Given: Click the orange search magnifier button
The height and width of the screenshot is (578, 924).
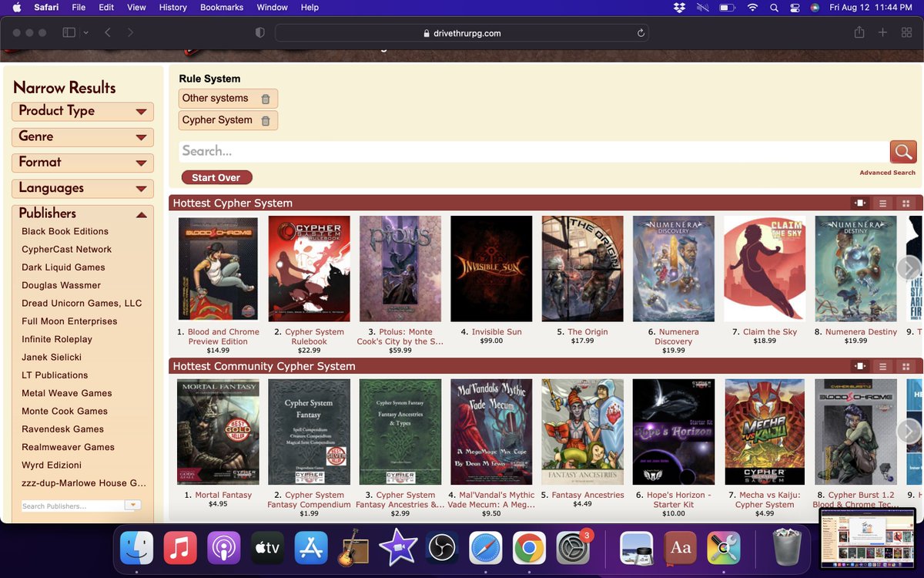Looking at the screenshot, I should 903,151.
